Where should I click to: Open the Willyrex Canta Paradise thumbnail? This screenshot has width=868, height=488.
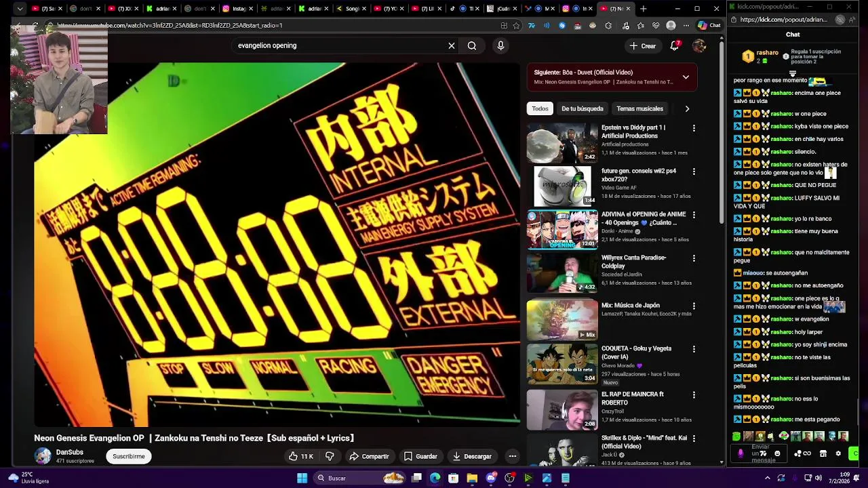point(562,272)
